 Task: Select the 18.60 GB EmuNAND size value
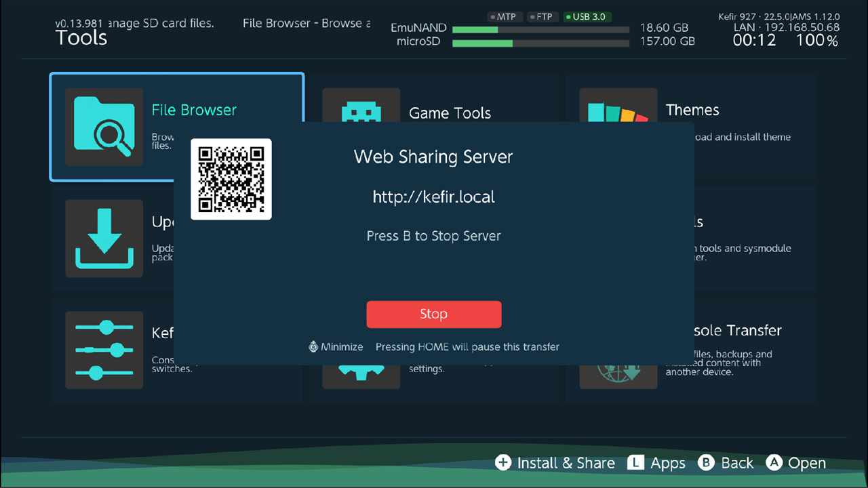[x=665, y=28]
